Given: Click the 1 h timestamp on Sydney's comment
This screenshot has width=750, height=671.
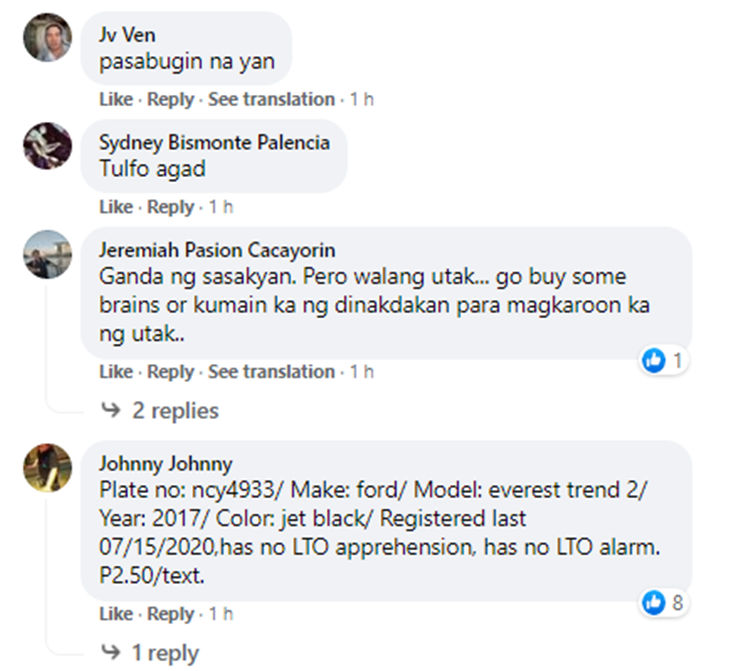Looking at the screenshot, I should 221,207.
